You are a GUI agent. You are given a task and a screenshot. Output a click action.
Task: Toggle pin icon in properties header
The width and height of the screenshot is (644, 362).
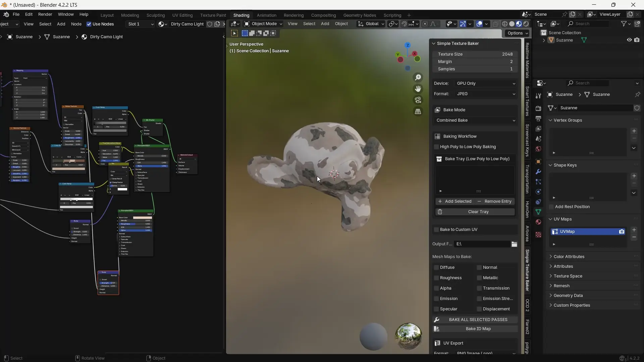tap(637, 95)
